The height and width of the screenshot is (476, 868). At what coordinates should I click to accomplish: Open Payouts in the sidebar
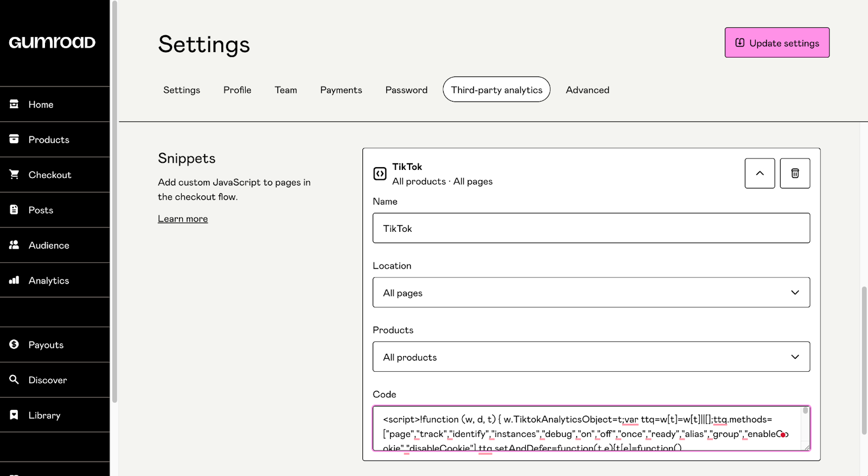55,345
